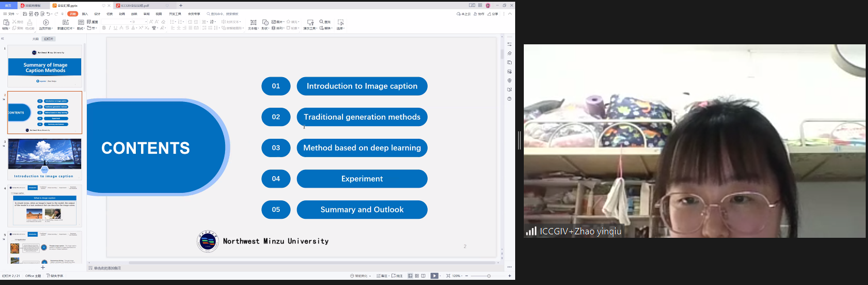Open the Review ribbon tab
868x285 pixels.
coord(147,14)
